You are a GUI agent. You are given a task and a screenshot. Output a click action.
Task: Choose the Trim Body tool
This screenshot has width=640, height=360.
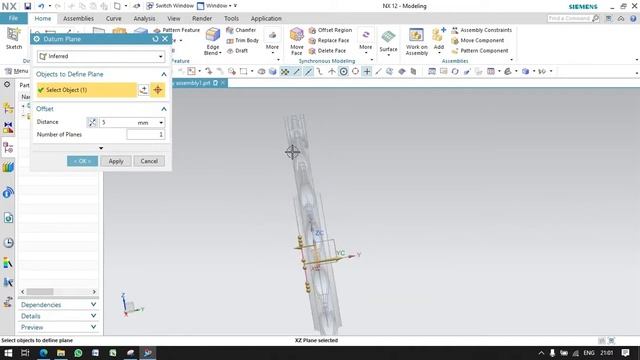pos(242,40)
